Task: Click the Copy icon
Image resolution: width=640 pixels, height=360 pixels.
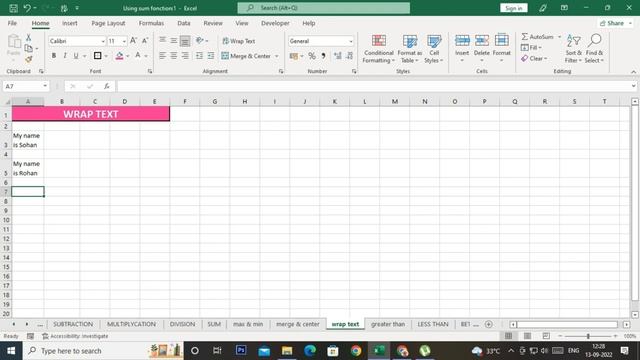Action: pos(29,49)
